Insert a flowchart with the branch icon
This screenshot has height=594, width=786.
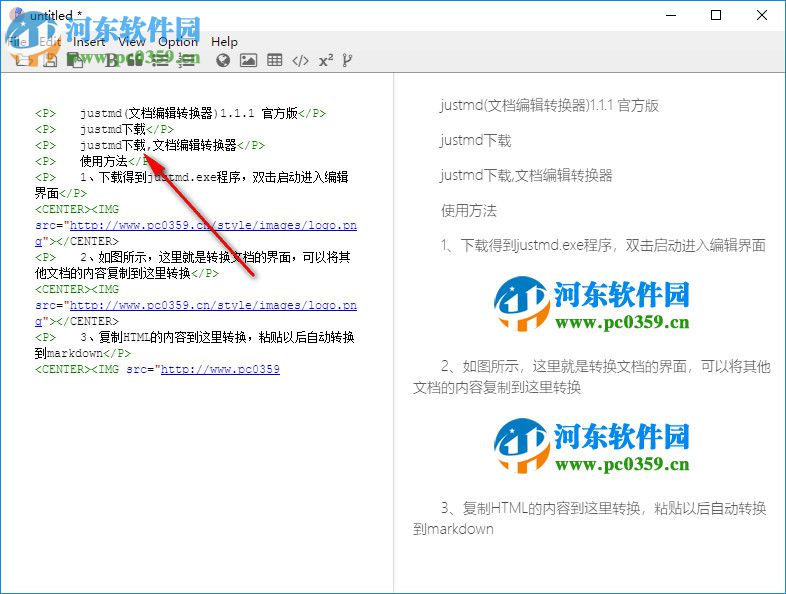(347, 61)
